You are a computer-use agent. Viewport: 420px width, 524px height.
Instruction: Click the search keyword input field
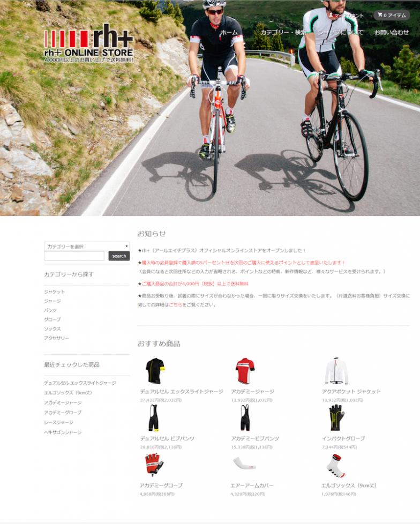74,256
